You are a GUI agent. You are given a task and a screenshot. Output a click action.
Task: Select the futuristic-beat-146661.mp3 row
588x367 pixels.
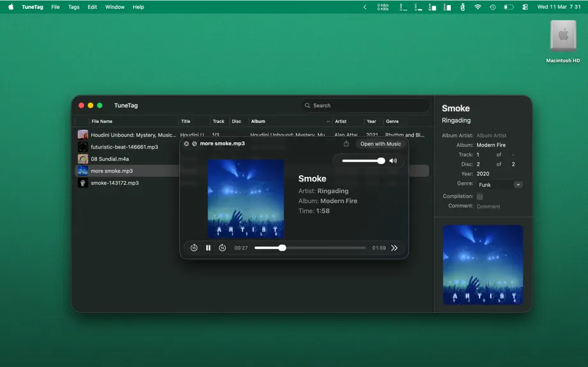252,147
